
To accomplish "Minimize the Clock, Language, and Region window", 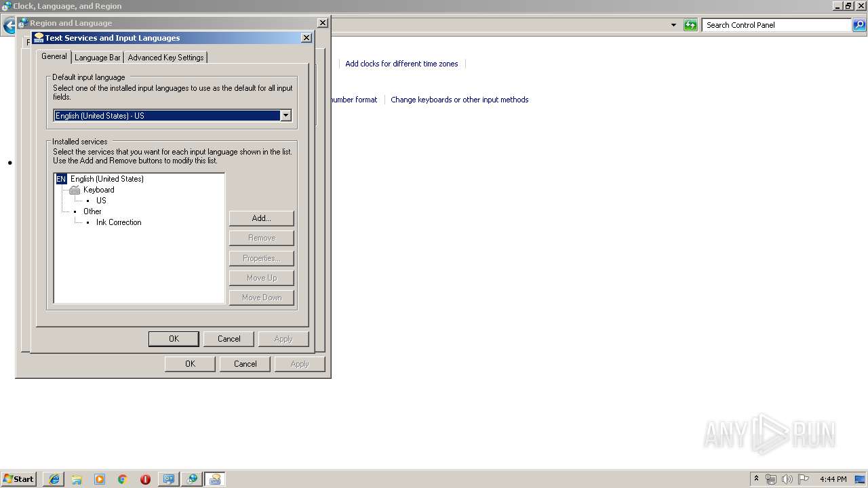I will [x=837, y=6].
